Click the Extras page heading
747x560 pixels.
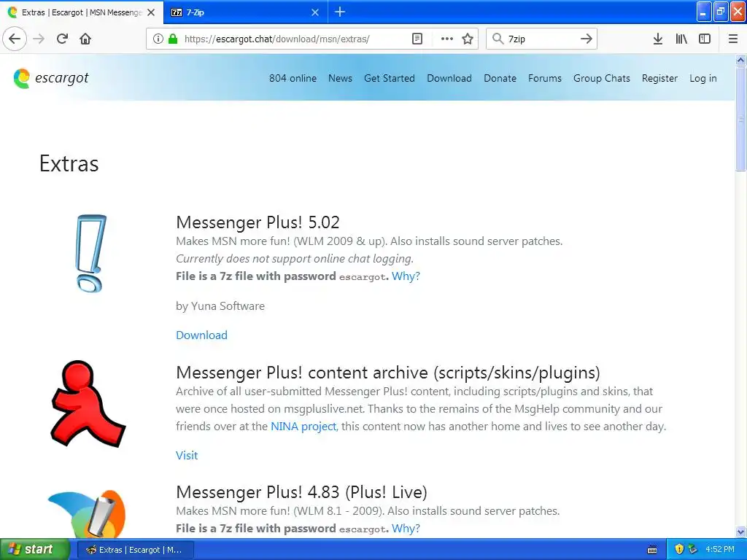pos(69,164)
